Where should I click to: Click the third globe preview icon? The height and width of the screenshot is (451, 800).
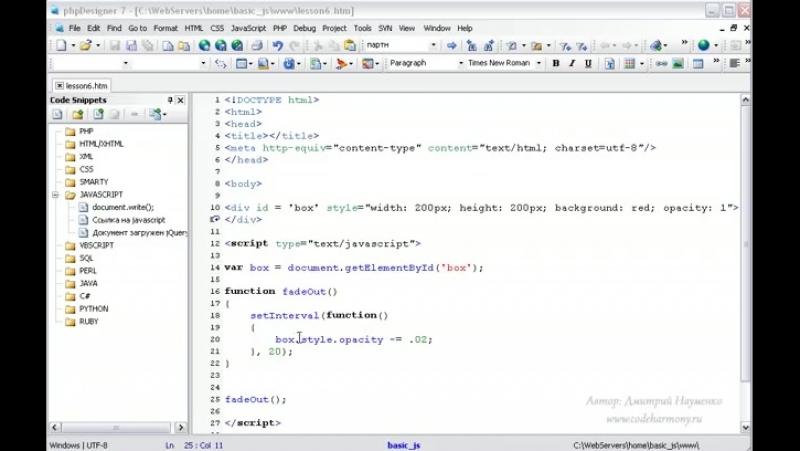[x=237, y=45]
